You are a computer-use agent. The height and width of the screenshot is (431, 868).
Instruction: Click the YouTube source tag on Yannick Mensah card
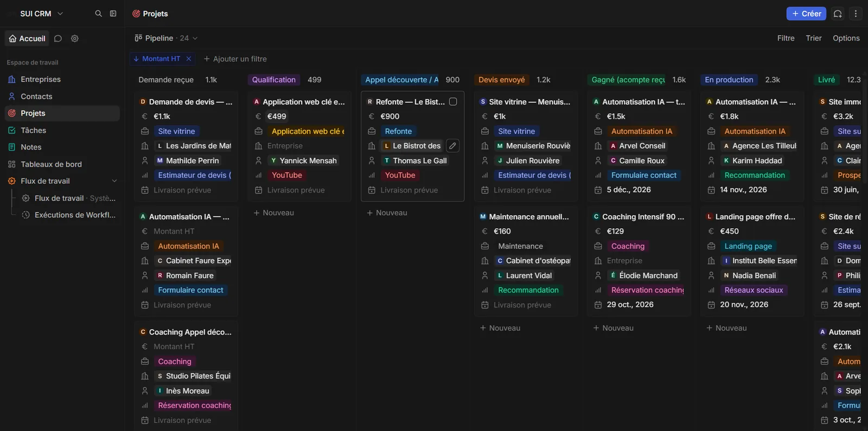coord(287,175)
